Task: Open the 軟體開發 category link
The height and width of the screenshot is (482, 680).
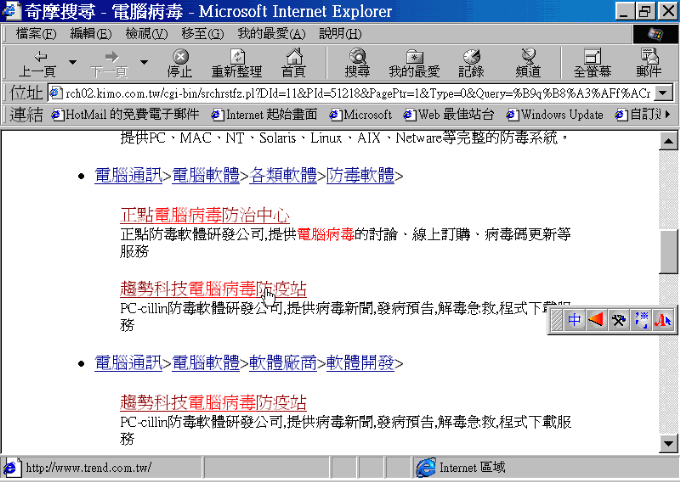Action: [x=360, y=363]
